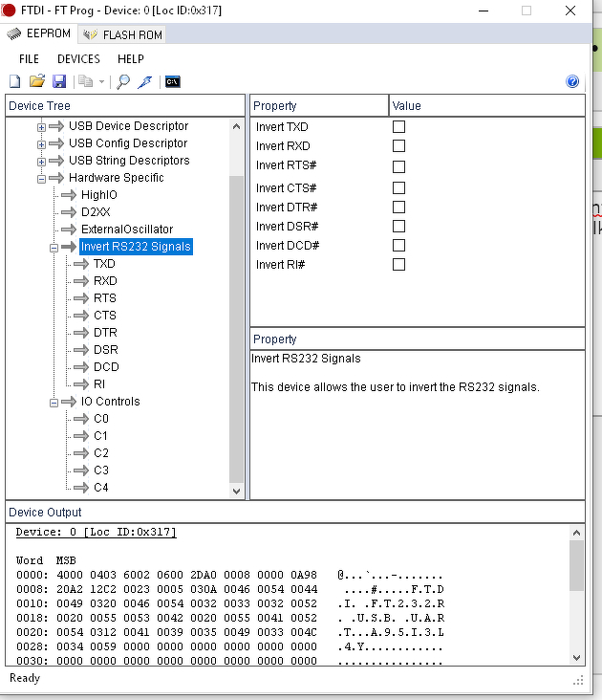Screen dimensions: 602x700
Task: Select the C4 tree item
Action: (101, 488)
